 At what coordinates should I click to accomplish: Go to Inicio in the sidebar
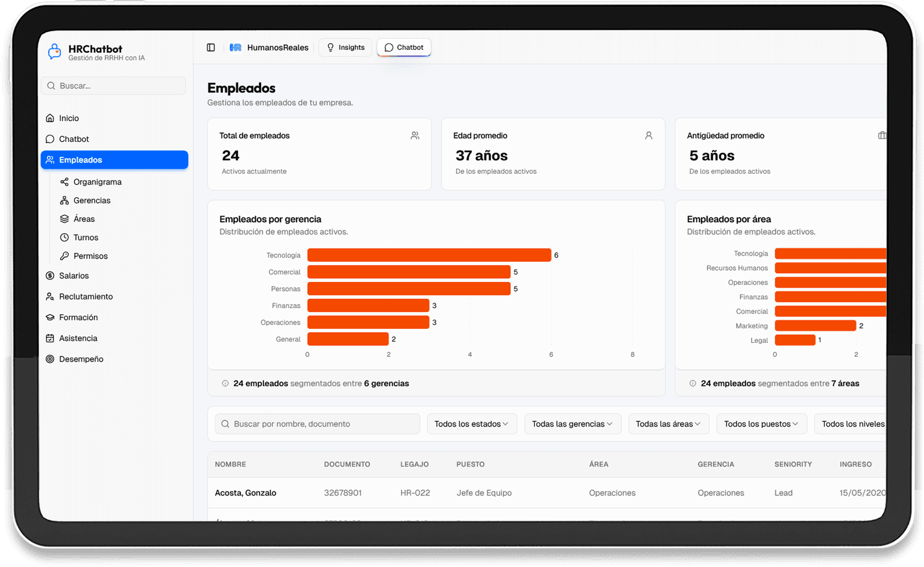69,118
